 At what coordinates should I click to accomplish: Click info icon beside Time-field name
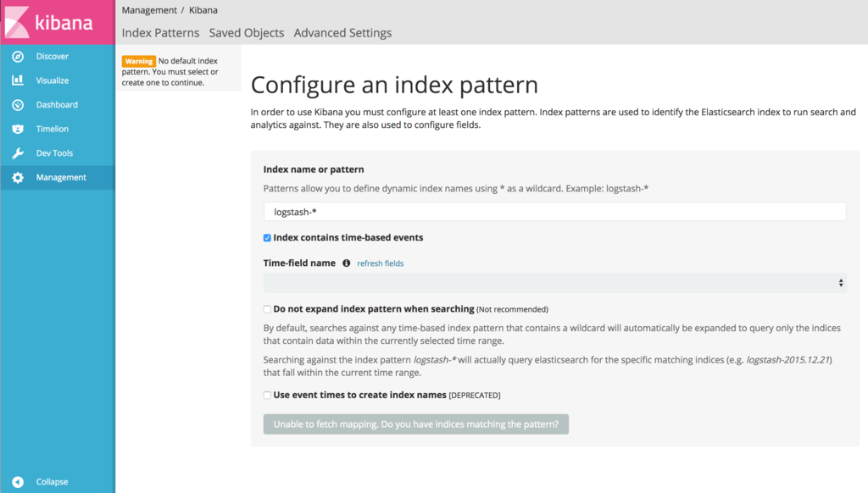347,263
